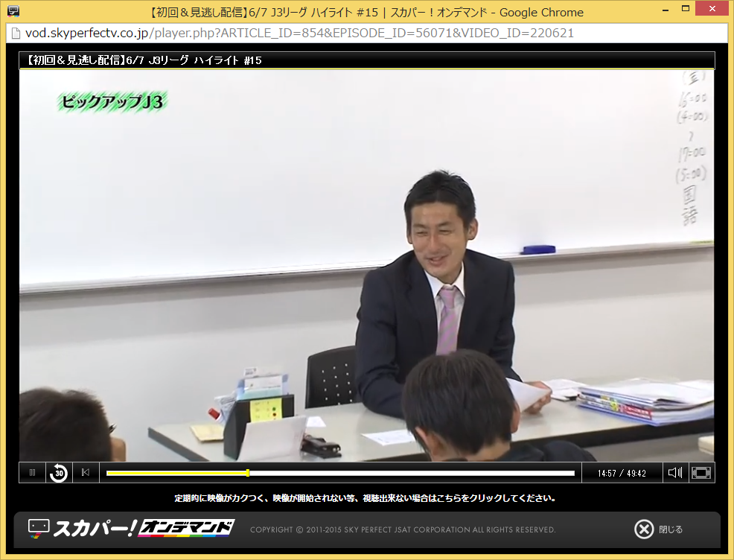Pause the video playback
734x560 pixels.
[x=32, y=472]
